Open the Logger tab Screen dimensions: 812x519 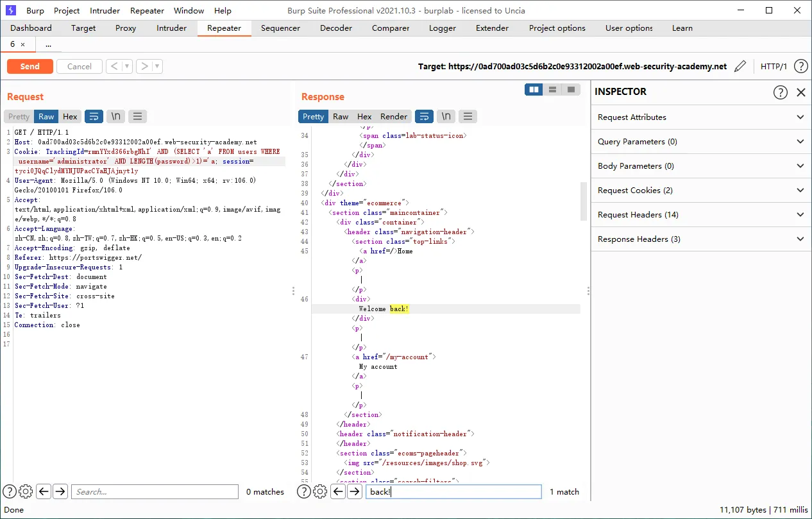[x=443, y=28]
